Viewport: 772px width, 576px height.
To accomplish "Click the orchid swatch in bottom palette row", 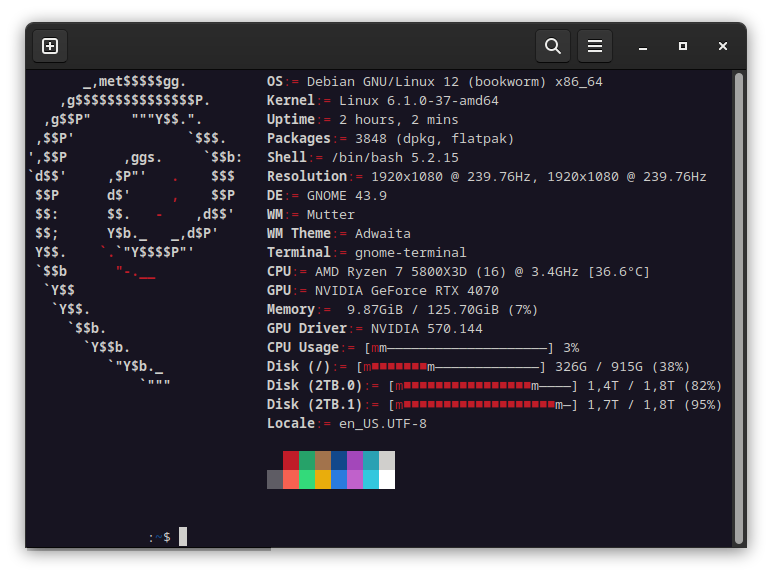I will [355, 480].
